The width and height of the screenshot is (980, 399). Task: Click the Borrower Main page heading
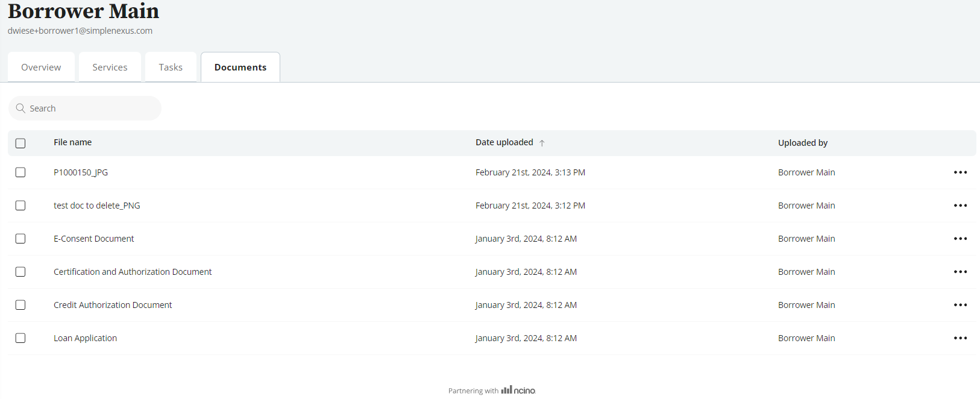point(84,11)
